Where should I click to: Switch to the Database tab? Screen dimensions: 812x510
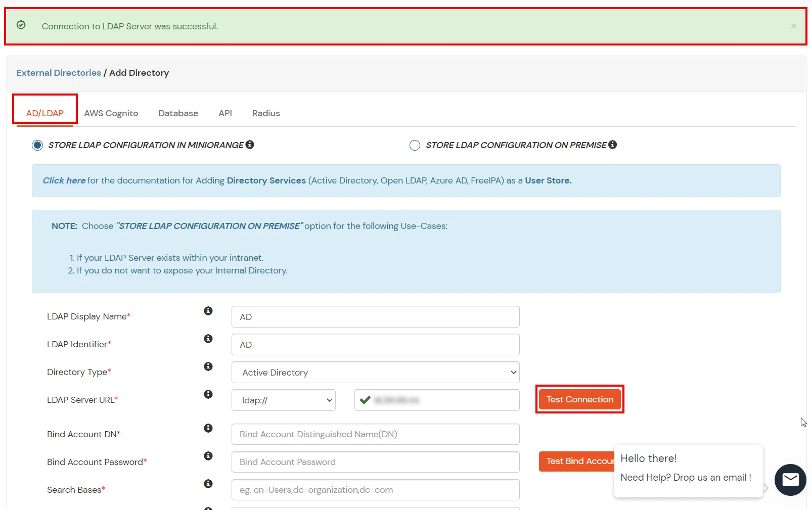pyautogui.click(x=178, y=113)
